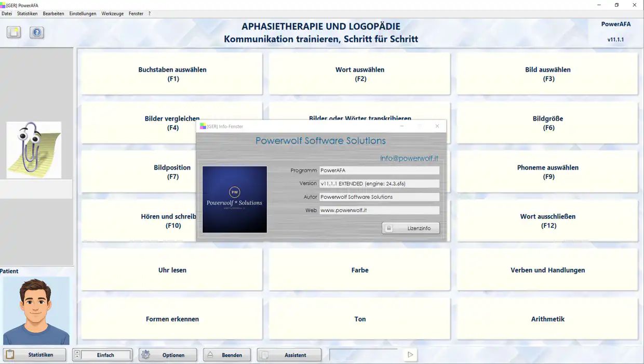Click the progress bar beside the play arrow

click(x=364, y=355)
